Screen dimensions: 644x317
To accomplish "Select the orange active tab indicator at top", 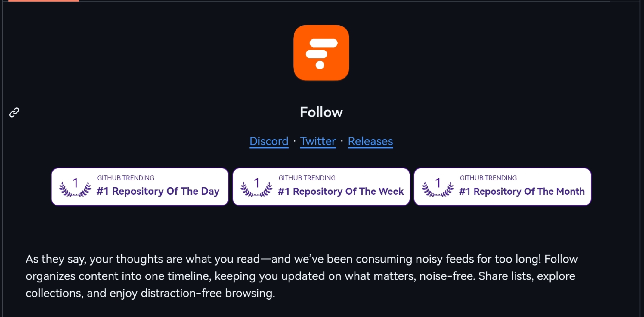I will pyautogui.click(x=43, y=1).
